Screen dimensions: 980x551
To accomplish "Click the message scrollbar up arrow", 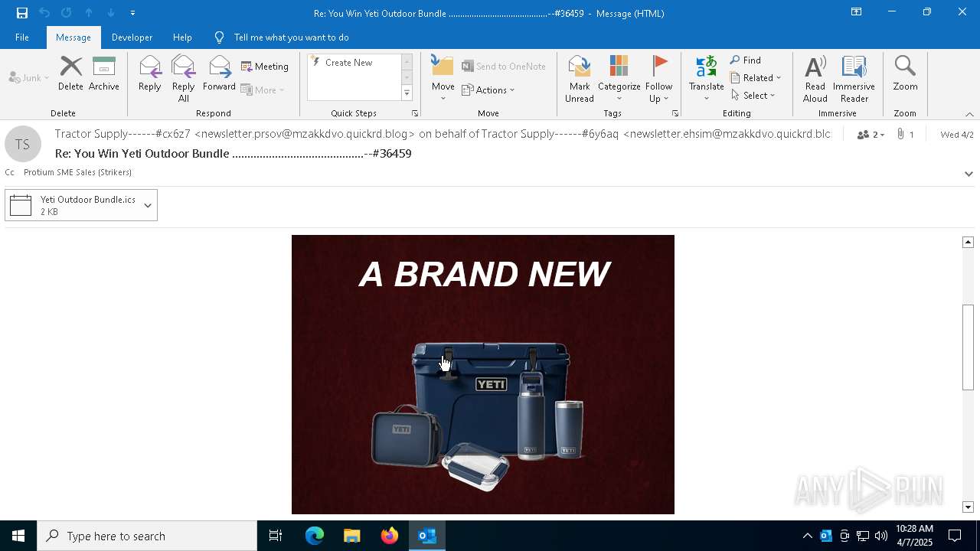I will pos(968,242).
